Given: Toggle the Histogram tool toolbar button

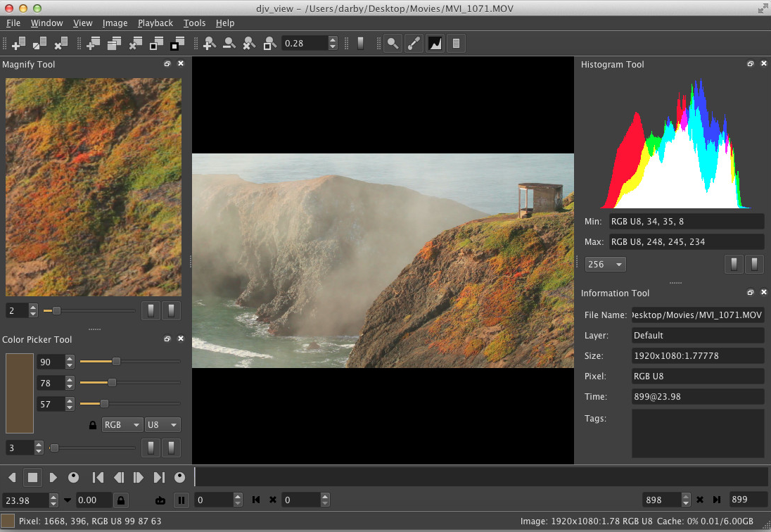Looking at the screenshot, I should click(x=435, y=44).
